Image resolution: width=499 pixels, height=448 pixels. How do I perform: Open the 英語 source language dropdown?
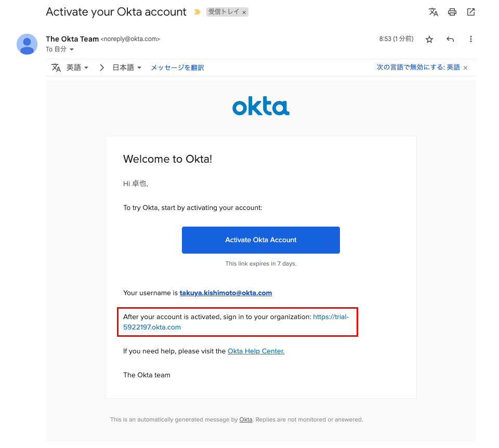click(77, 68)
